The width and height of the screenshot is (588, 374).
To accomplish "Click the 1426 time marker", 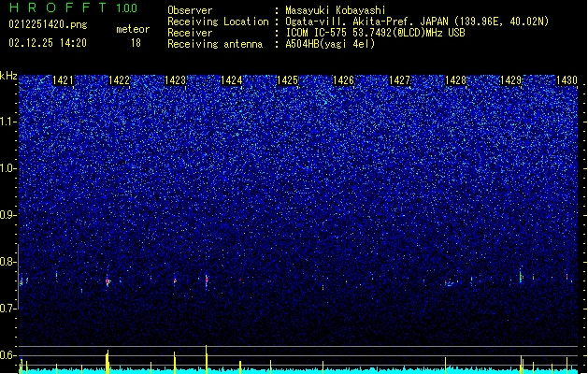I will (x=343, y=80).
